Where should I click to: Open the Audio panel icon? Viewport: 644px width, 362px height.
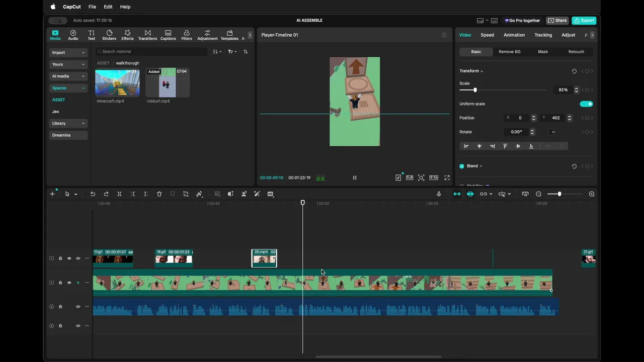[x=73, y=35]
